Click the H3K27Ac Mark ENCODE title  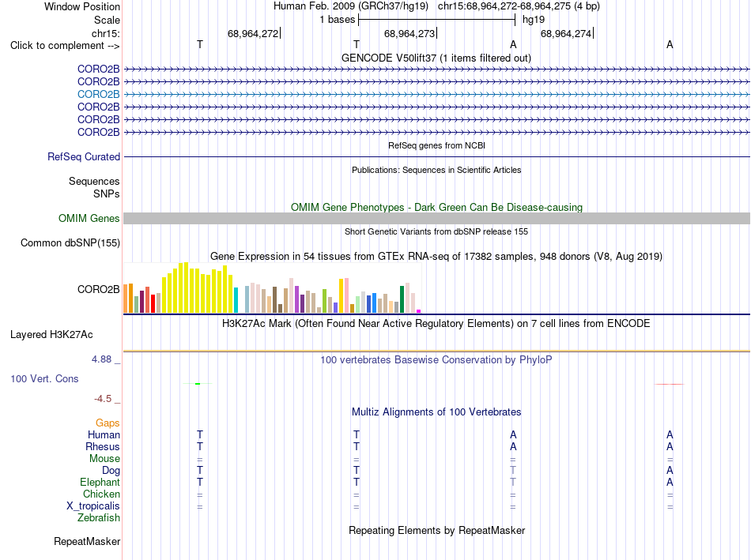(x=436, y=324)
